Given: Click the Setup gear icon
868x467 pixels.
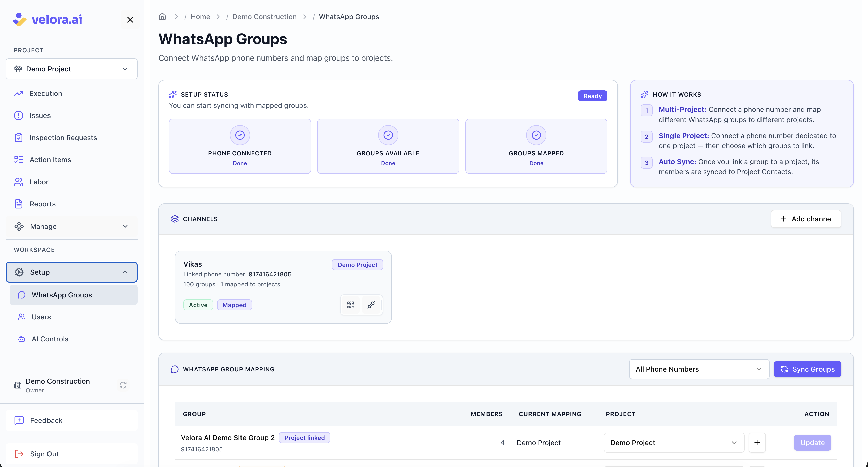Looking at the screenshot, I should [19, 272].
